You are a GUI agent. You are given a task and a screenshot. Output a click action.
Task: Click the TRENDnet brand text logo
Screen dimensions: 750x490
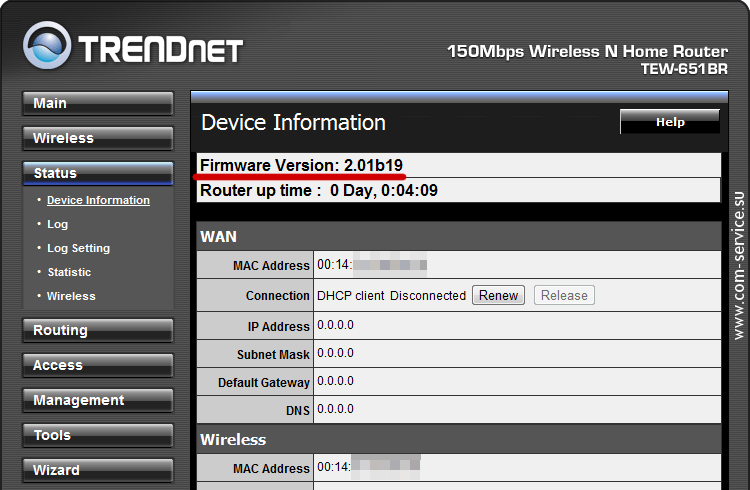click(x=161, y=50)
